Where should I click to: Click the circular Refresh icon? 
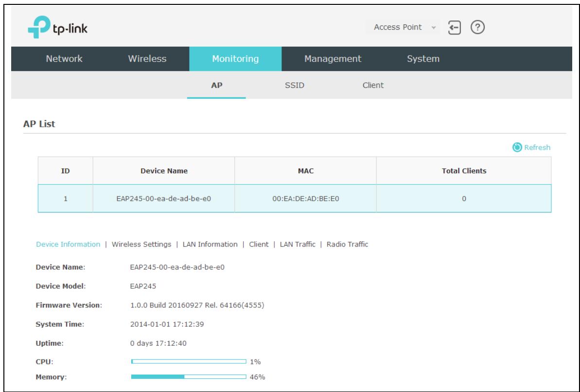pyautogui.click(x=517, y=147)
